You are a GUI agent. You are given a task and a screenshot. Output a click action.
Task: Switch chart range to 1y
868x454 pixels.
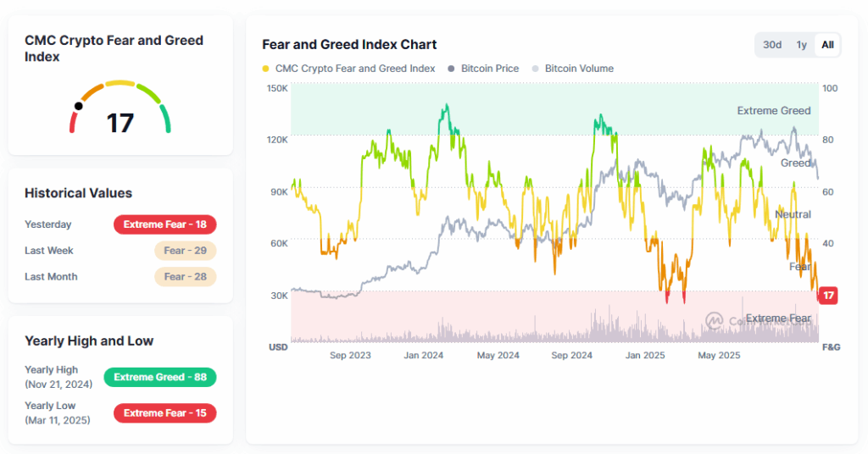(801, 45)
